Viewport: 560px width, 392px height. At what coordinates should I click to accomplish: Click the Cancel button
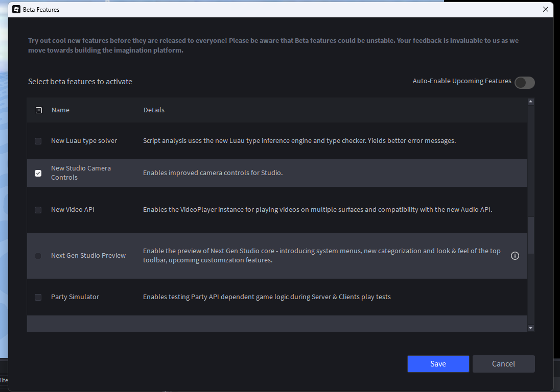504,364
